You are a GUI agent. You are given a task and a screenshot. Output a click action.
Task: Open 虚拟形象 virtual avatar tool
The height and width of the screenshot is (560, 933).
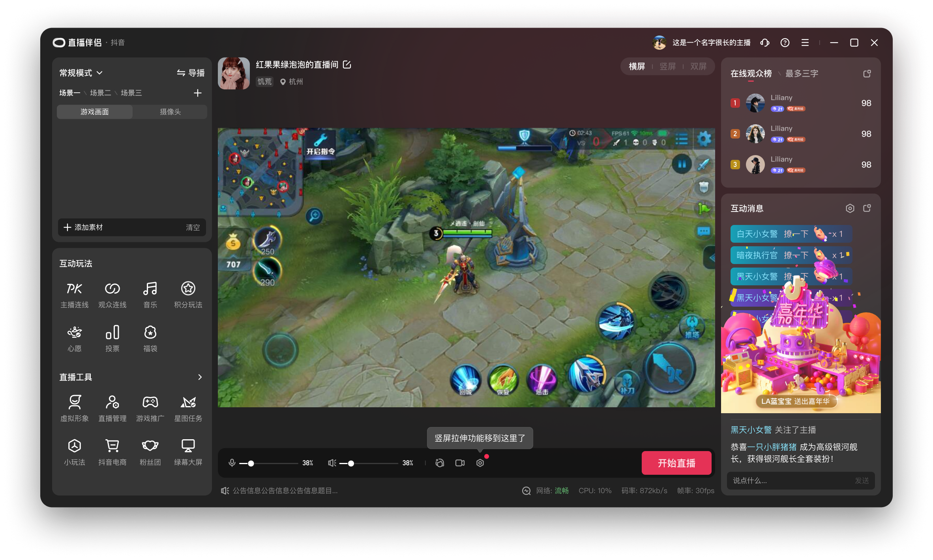(x=74, y=408)
